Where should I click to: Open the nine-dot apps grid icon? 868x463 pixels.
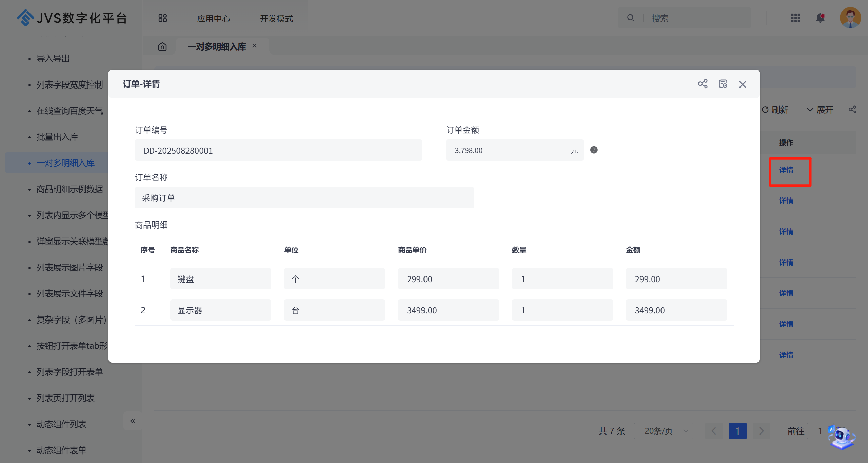pos(795,18)
